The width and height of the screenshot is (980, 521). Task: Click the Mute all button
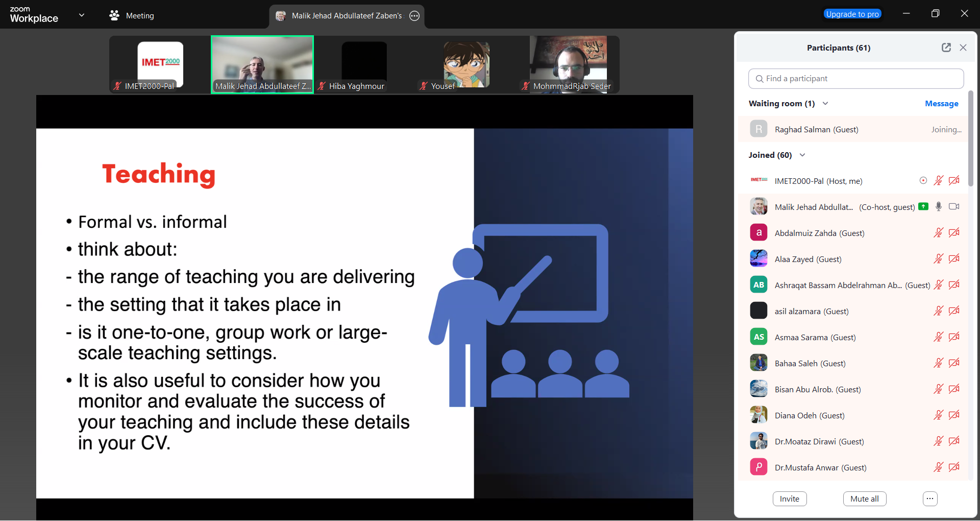(864, 499)
